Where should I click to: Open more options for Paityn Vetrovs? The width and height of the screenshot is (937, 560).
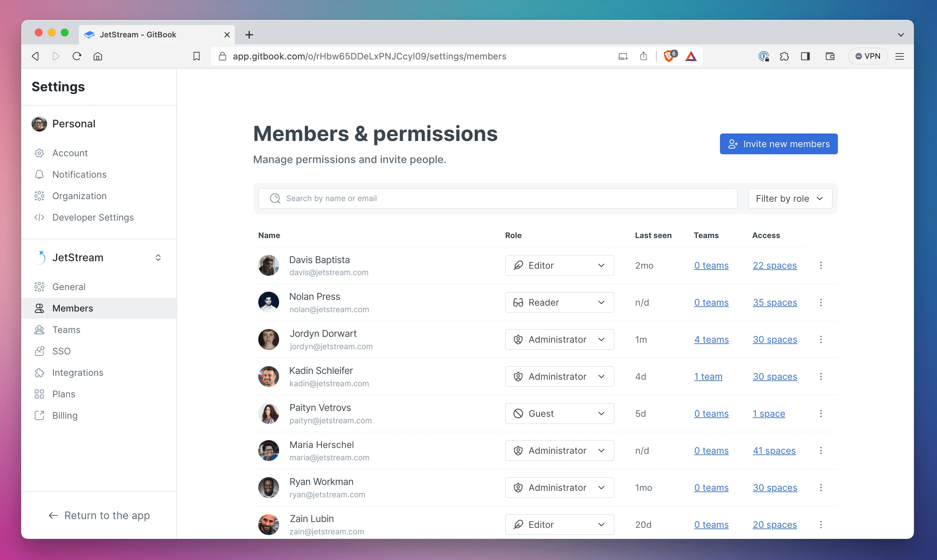[x=821, y=413]
